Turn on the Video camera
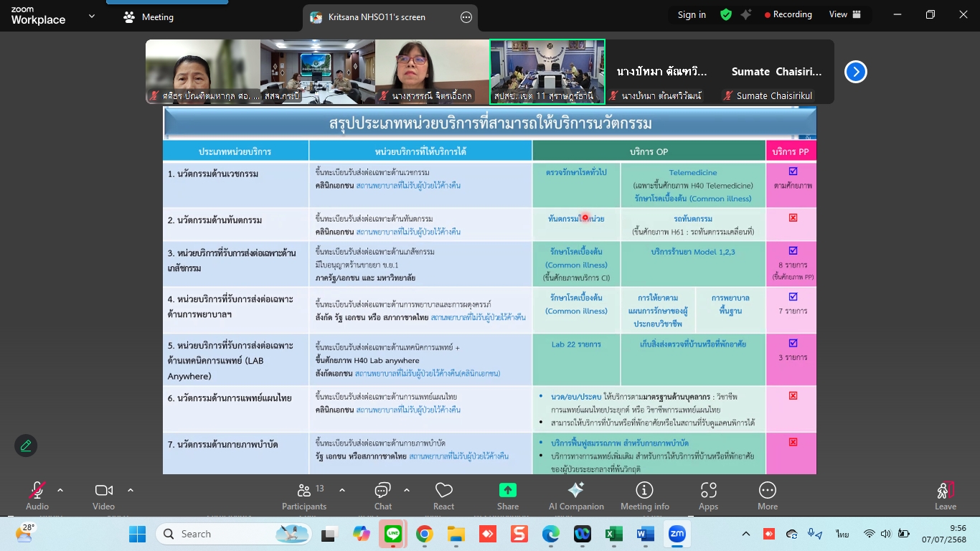Screen dimensions: 980x551 coord(103,496)
